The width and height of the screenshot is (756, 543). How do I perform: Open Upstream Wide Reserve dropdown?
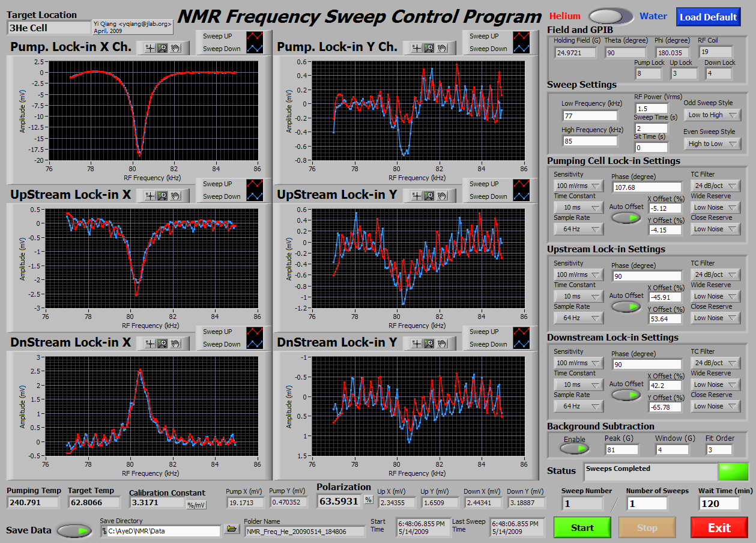coord(716,296)
